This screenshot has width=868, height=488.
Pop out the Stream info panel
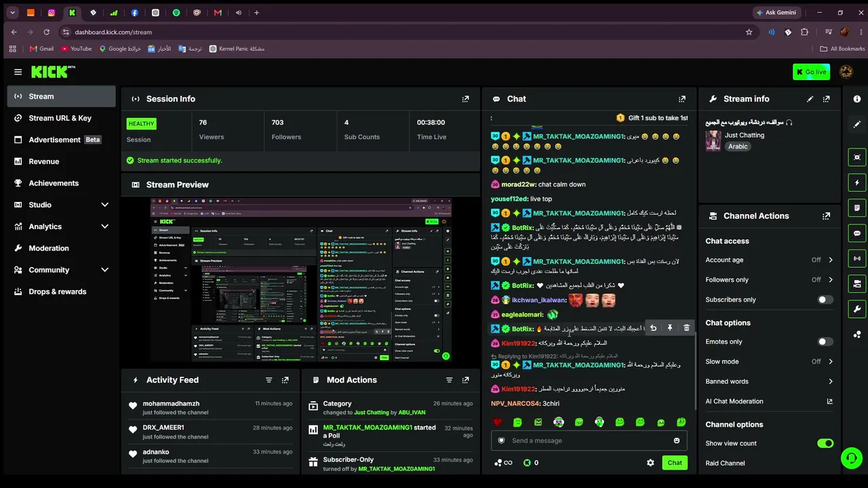(x=826, y=99)
